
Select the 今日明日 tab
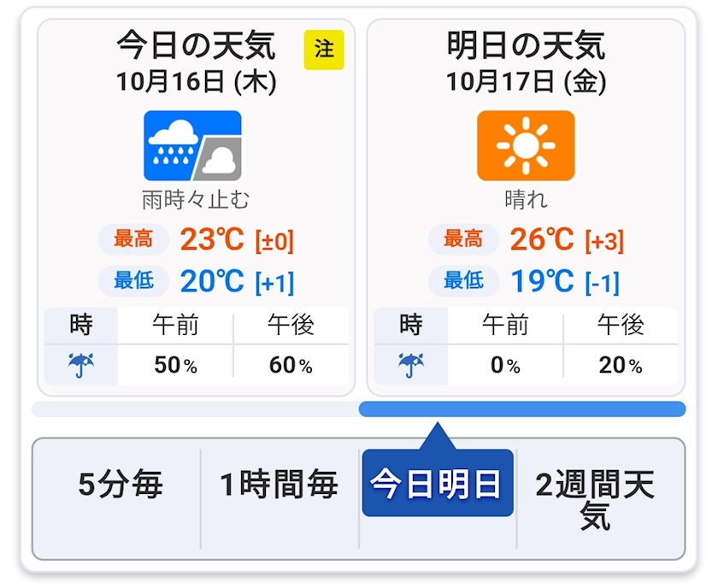click(x=437, y=485)
